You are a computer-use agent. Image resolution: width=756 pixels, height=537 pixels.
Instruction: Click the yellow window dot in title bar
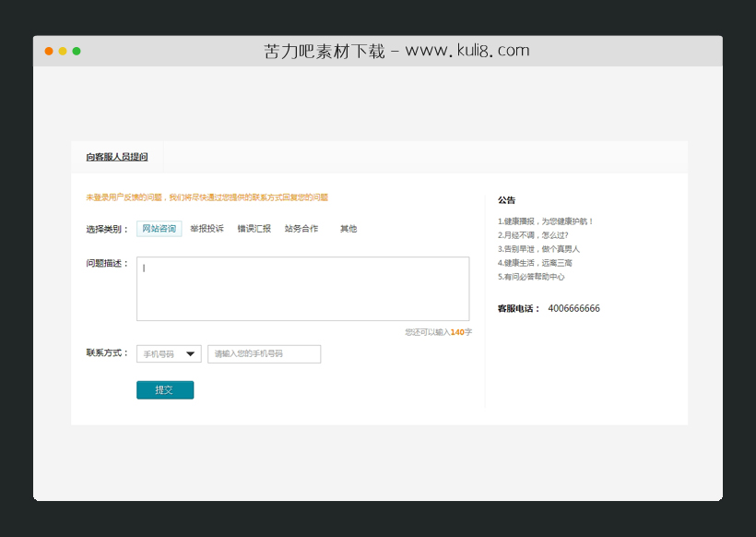pyautogui.click(x=63, y=52)
